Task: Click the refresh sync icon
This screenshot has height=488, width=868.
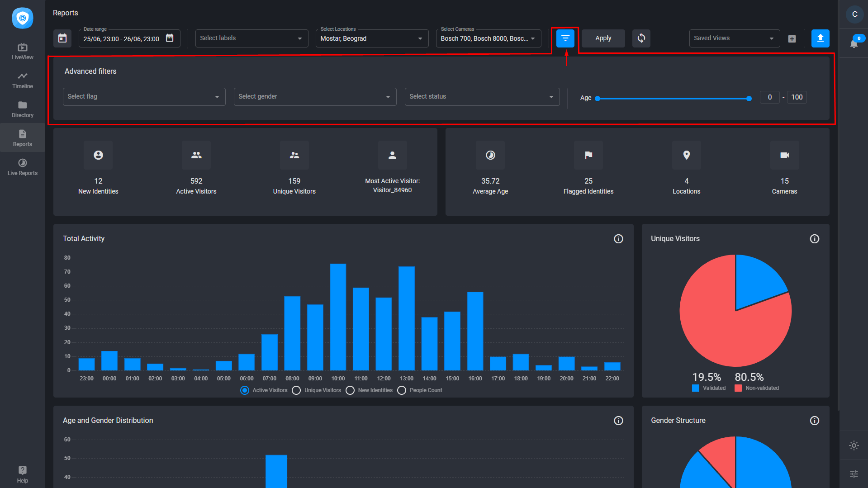Action: pos(641,38)
